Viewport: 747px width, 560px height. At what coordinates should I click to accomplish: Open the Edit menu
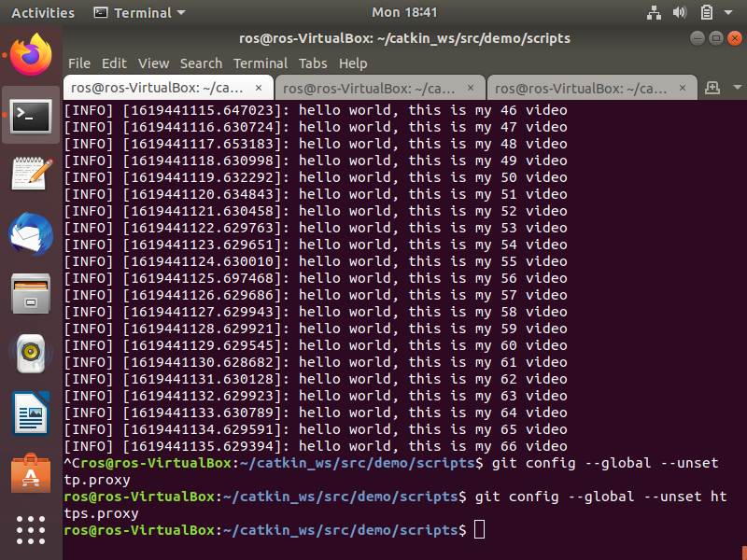pyautogui.click(x=114, y=63)
